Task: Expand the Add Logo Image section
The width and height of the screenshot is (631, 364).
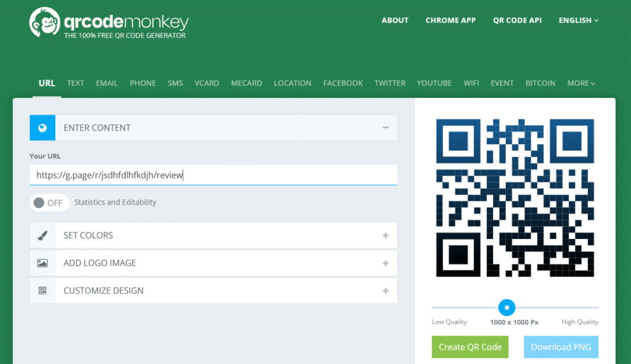Action: pyautogui.click(x=385, y=263)
